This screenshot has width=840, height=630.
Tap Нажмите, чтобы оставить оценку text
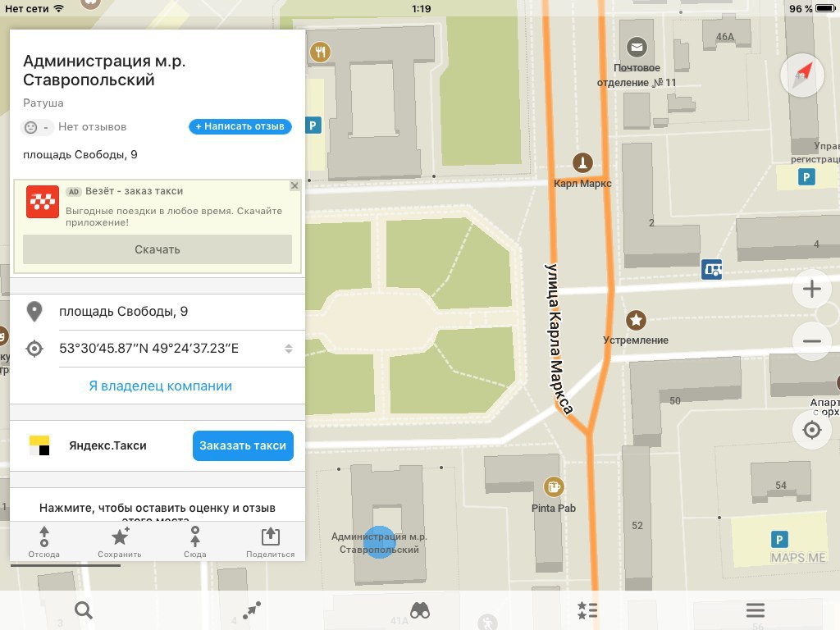[157, 508]
